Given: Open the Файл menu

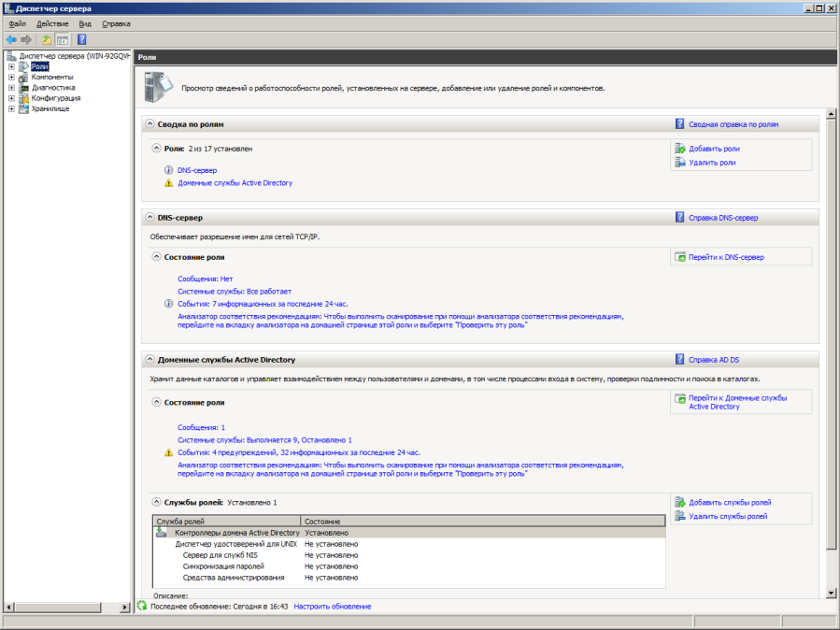Looking at the screenshot, I should click(17, 23).
